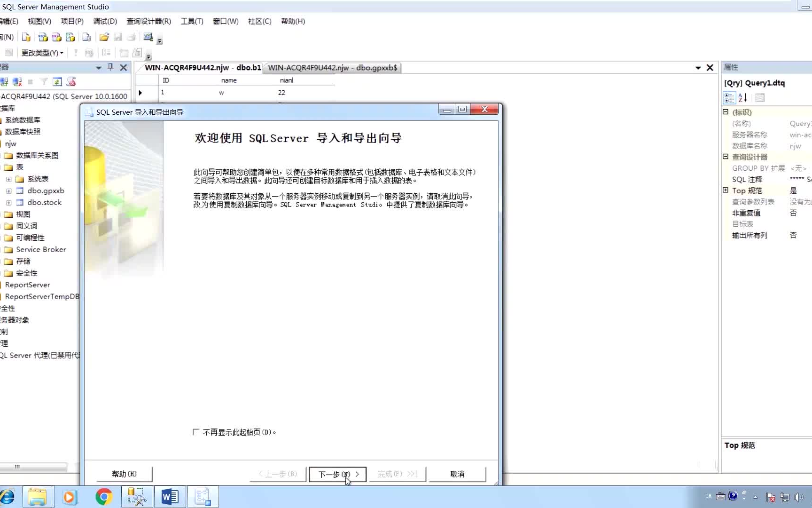Expand the dbo.stock table node
The width and height of the screenshot is (812, 508).
point(8,203)
